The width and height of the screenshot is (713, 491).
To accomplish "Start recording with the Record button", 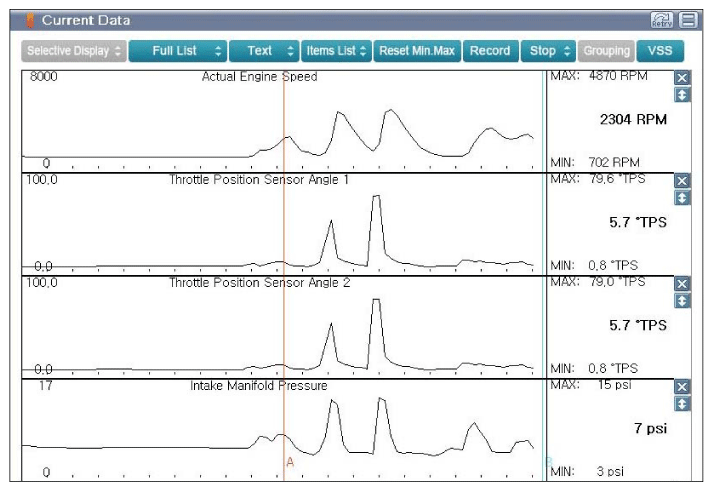I will tap(490, 51).
